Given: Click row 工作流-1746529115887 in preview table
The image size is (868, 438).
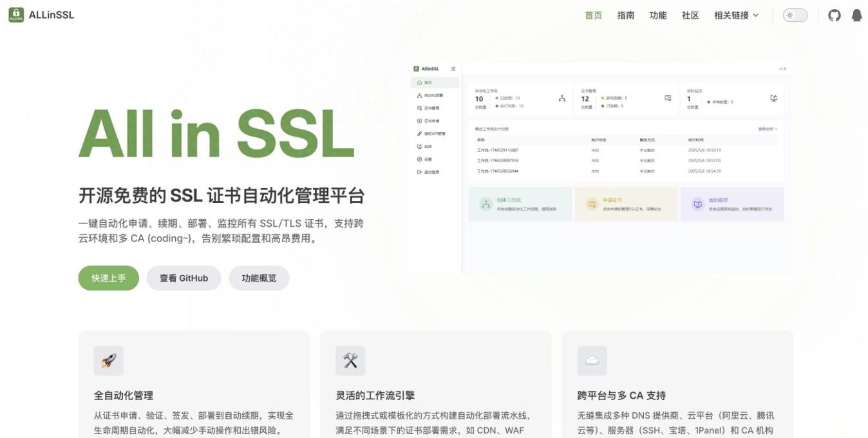Looking at the screenshot, I should [627, 150].
